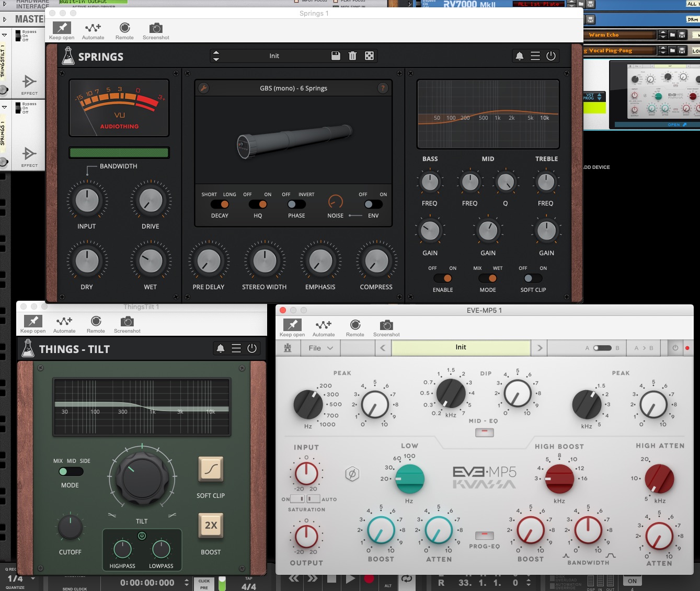Open the Springs hamburger menu
Screen dimensions: 700x591
[535, 56]
